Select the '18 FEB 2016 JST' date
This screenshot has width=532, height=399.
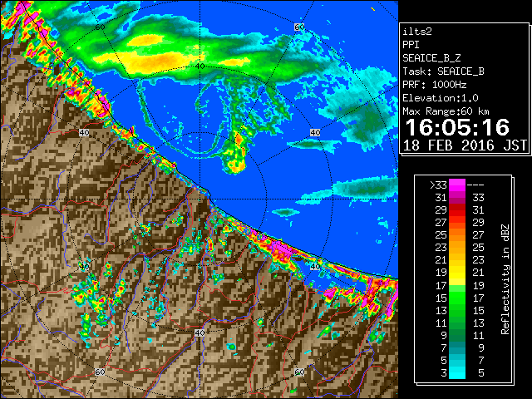point(465,145)
